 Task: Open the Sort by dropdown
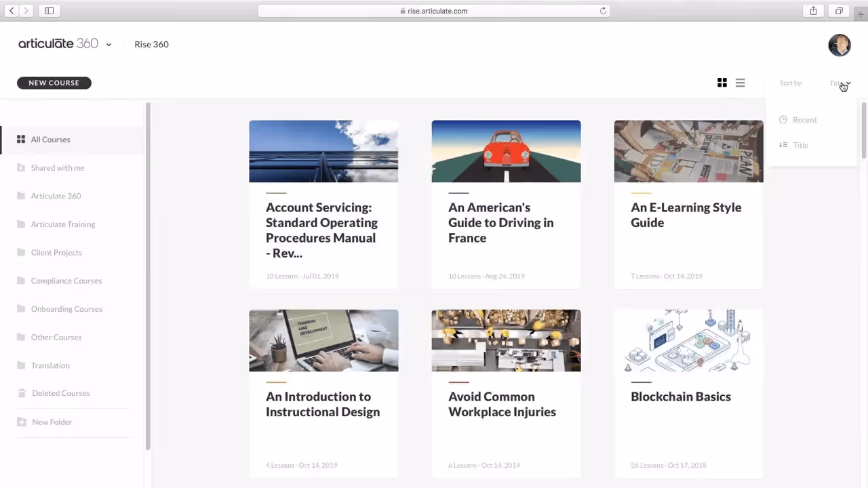coord(840,83)
